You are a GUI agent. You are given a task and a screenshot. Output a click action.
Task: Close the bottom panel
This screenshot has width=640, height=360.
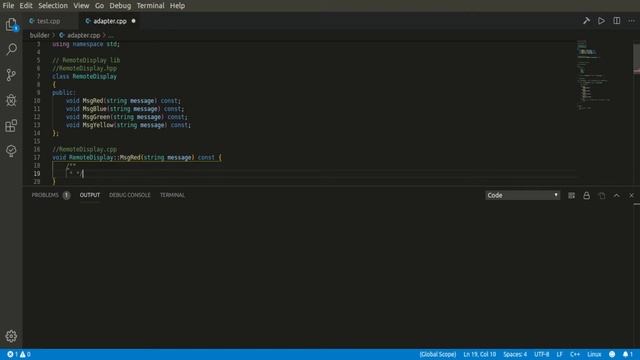(x=631, y=196)
